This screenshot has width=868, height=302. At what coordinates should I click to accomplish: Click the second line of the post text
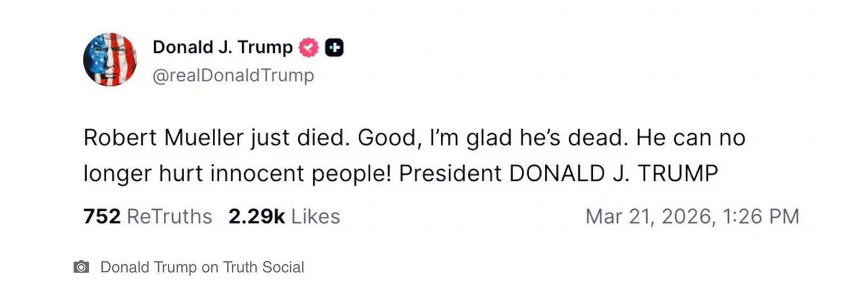click(400, 173)
